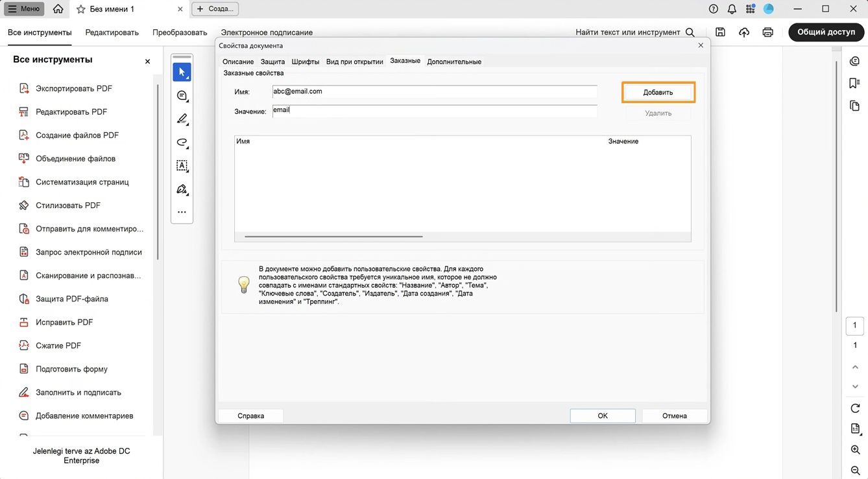
Task: Switch to Описание tab
Action: [238, 62]
